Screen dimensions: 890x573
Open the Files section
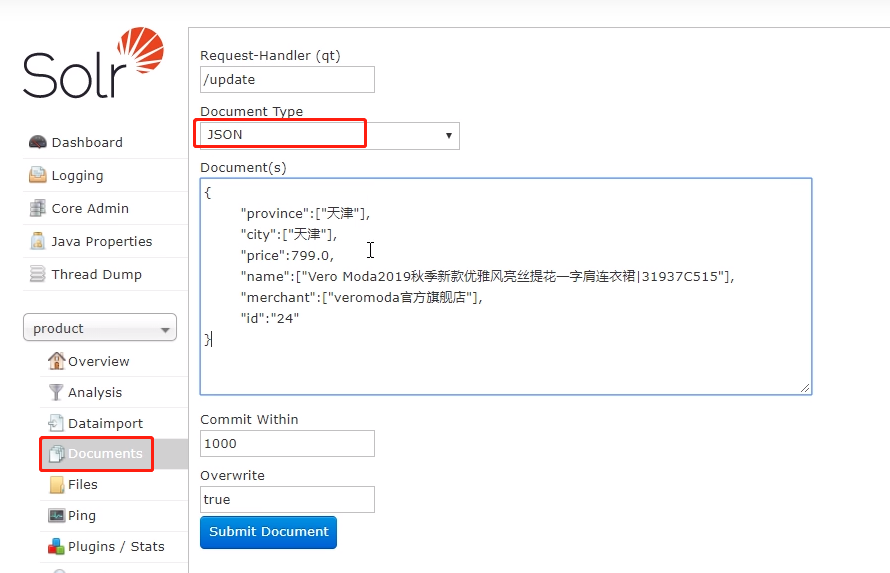83,484
